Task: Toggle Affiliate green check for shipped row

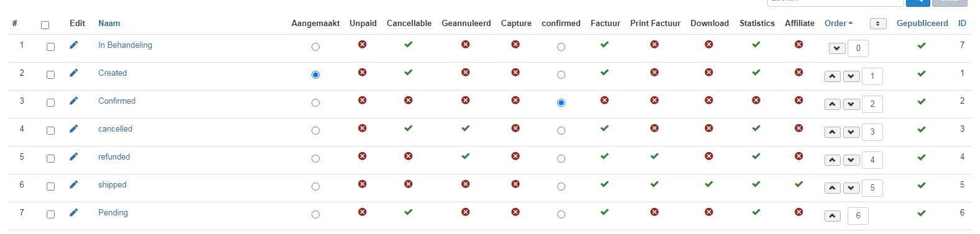Action: pos(799,184)
